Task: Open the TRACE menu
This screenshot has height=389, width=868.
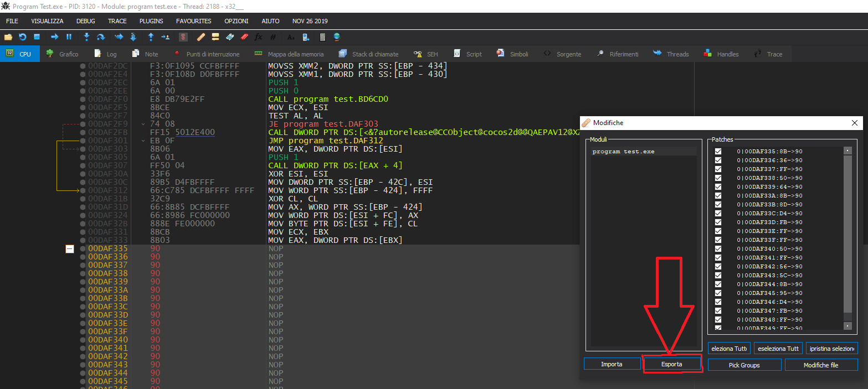Action: tap(117, 21)
